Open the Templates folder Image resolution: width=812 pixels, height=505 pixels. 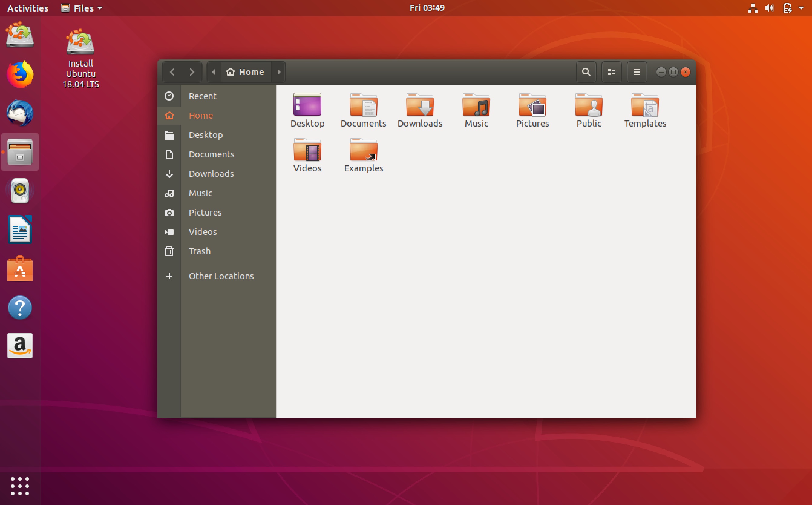point(645,109)
